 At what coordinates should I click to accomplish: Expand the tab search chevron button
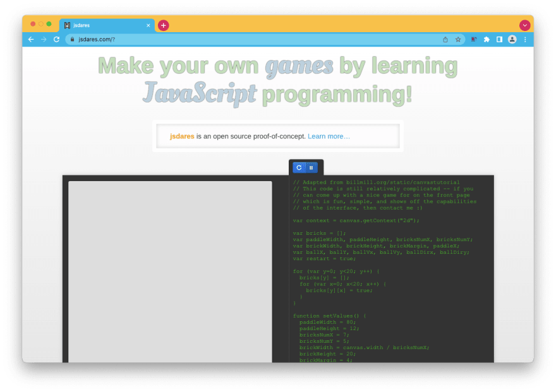tap(525, 25)
